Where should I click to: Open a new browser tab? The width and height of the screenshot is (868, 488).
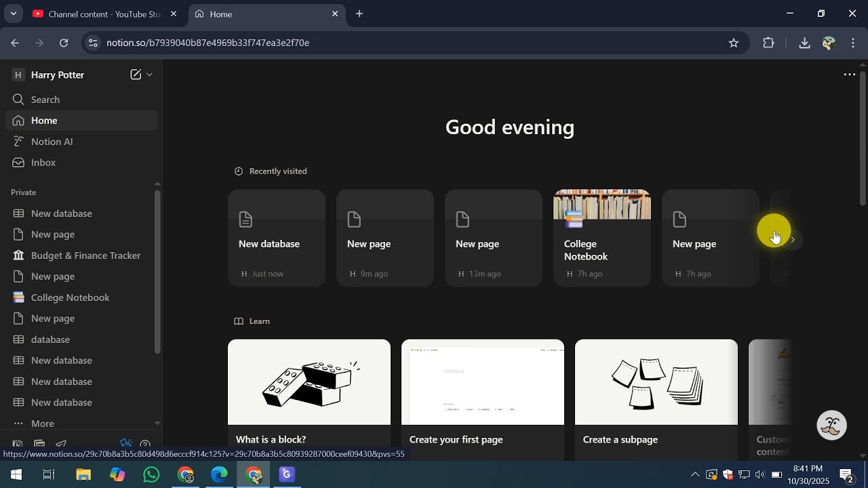(359, 14)
